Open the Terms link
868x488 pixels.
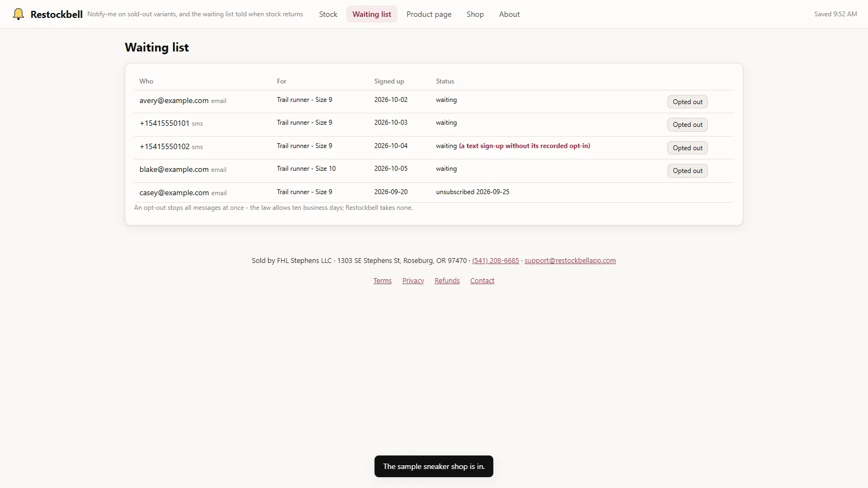[382, 281]
